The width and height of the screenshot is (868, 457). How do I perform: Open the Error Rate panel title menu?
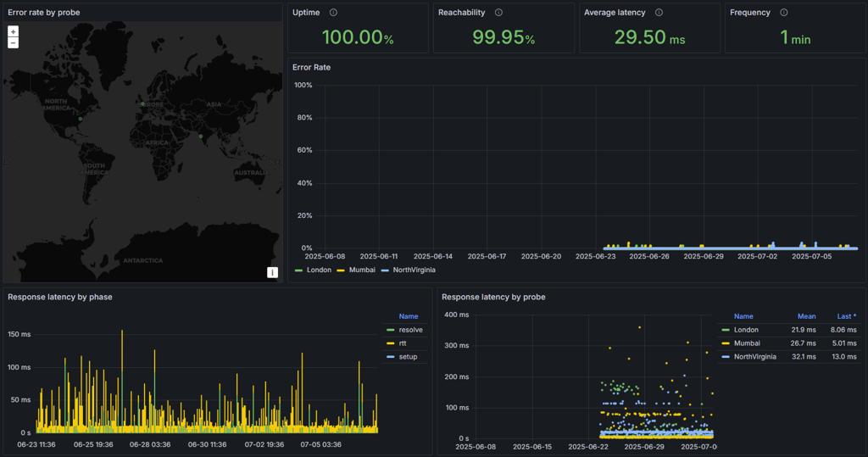point(311,67)
